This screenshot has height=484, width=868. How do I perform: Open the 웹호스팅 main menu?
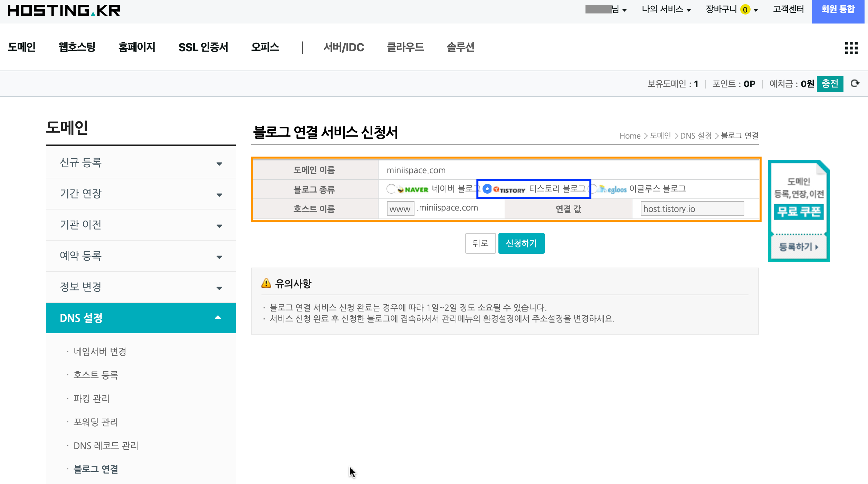[x=77, y=47]
